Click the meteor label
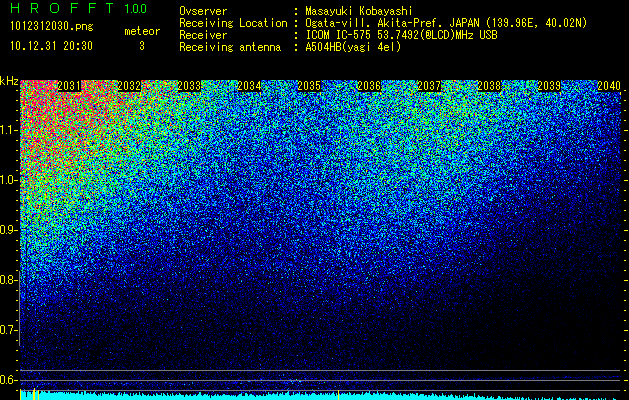Image resolution: width=629 pixels, height=400 pixels. coord(142,31)
